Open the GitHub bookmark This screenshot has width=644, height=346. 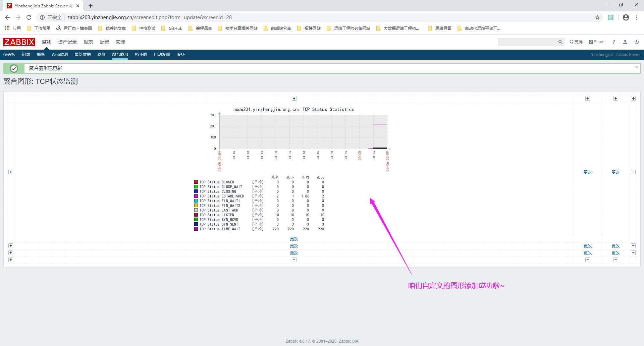point(172,28)
